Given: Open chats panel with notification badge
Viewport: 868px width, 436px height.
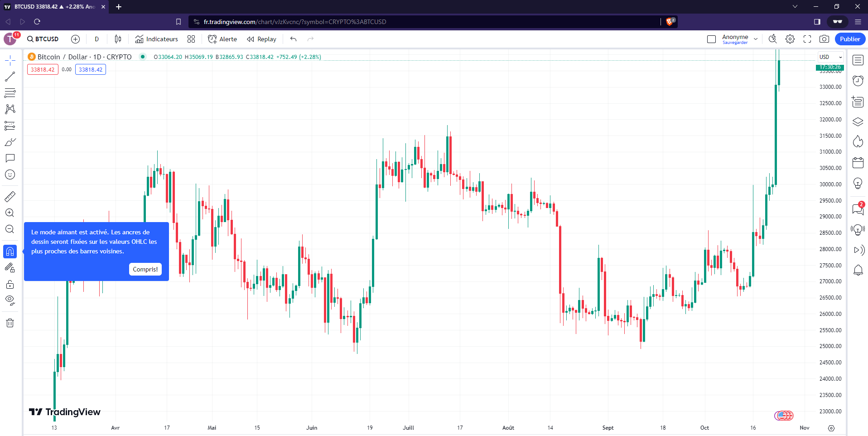Looking at the screenshot, I should point(858,209).
